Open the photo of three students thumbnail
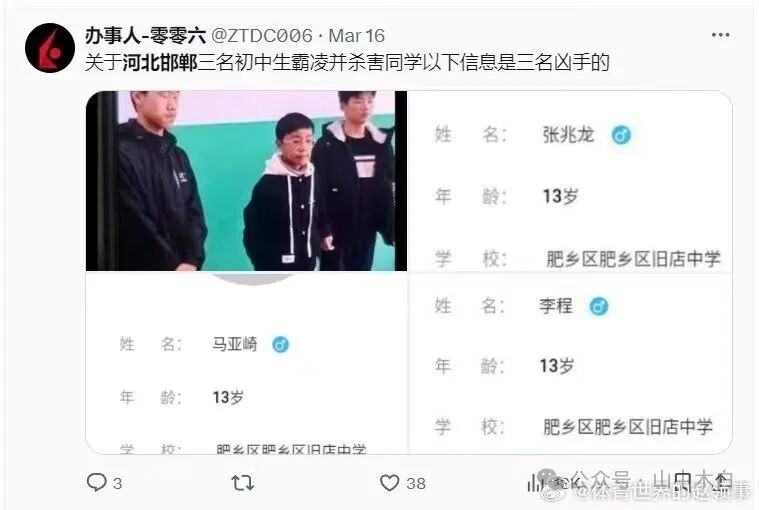759x510 pixels. point(246,180)
